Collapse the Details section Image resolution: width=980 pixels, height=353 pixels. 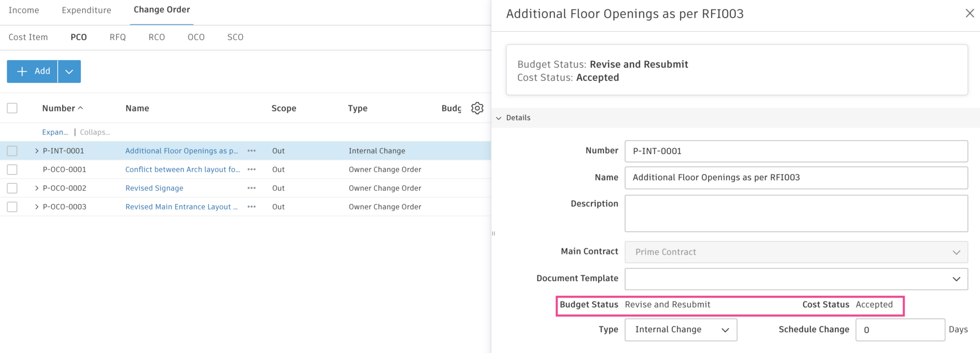499,118
